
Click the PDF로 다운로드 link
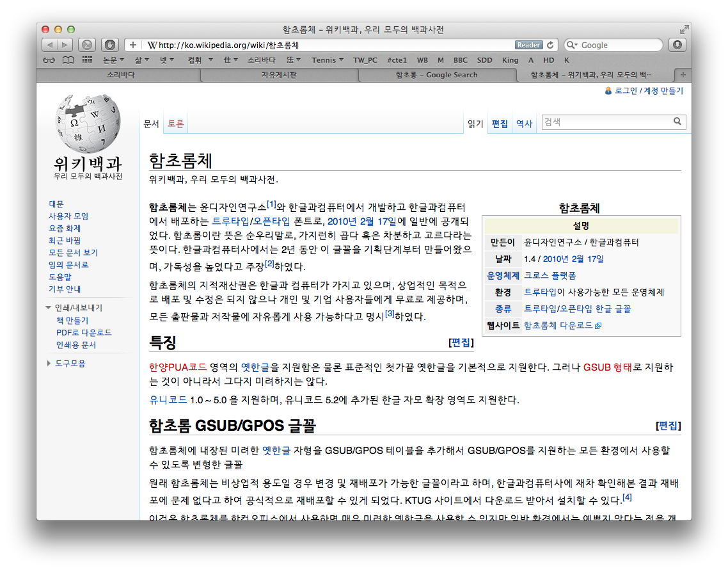[x=84, y=332]
